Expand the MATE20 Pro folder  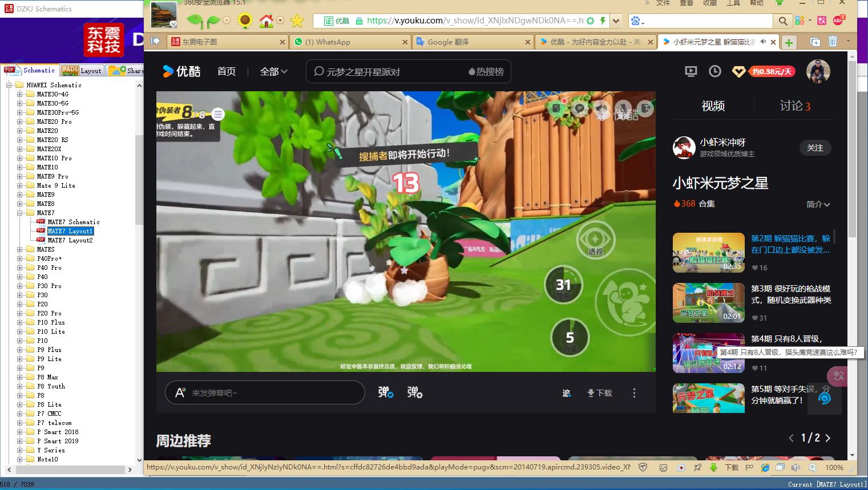point(19,122)
